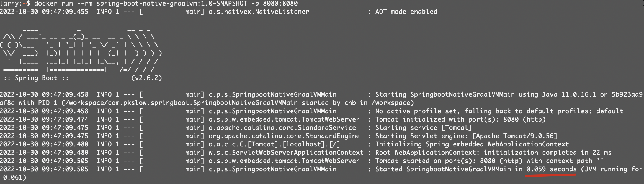Click the w.s.c.ServletWebServerApplicationContext logger name
Image resolution: width=644 pixels, height=184 pixels.
(x=286, y=153)
